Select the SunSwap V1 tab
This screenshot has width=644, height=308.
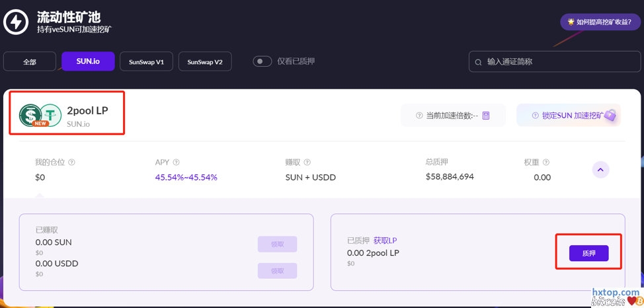pyautogui.click(x=146, y=62)
